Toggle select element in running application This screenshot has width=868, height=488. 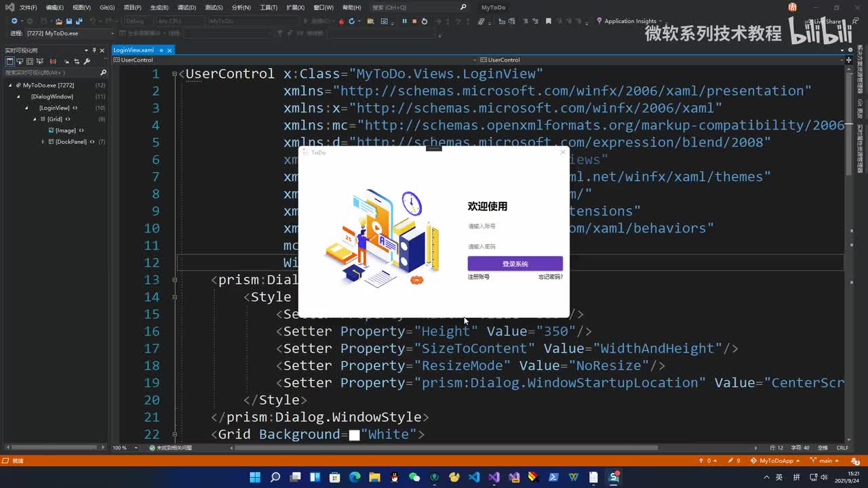[x=20, y=62]
